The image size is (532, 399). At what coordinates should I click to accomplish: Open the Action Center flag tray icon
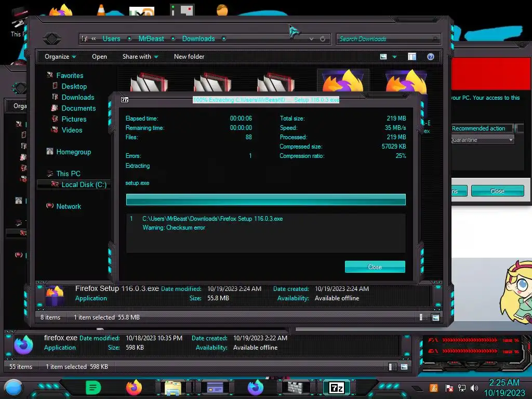449,388
